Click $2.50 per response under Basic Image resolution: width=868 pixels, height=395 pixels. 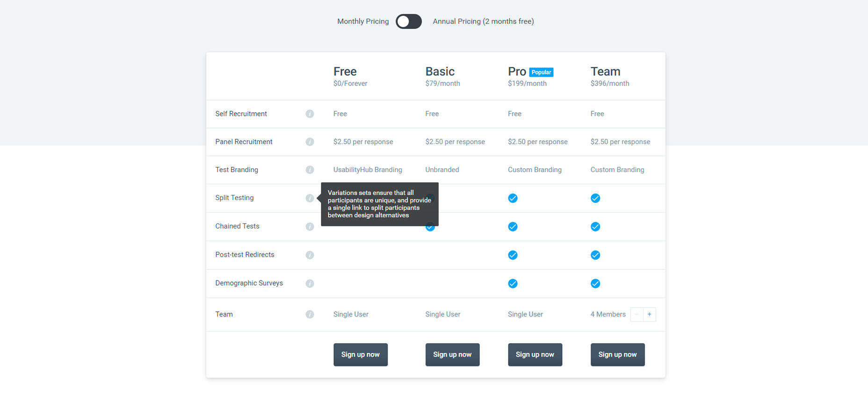pos(455,142)
